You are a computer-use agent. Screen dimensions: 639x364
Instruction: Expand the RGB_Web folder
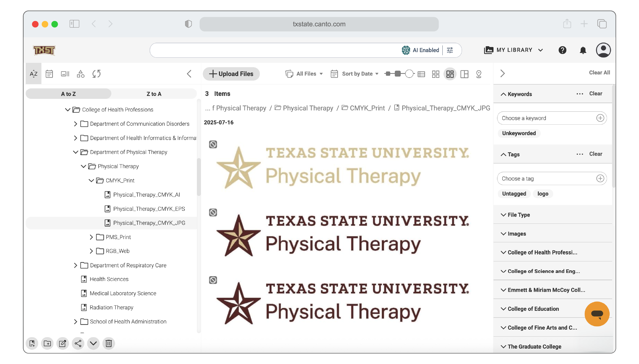91,251
